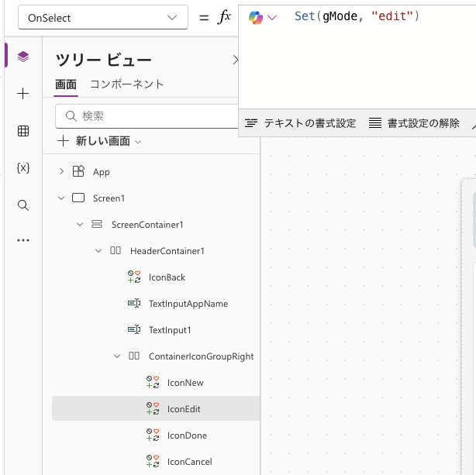Click the IconEdit control icon

pos(153,408)
